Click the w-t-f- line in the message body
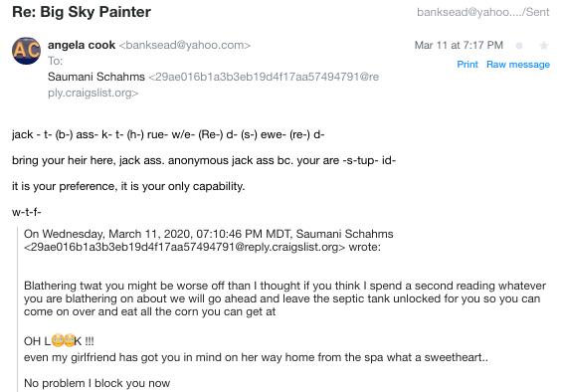562x392 pixels. pos(27,212)
